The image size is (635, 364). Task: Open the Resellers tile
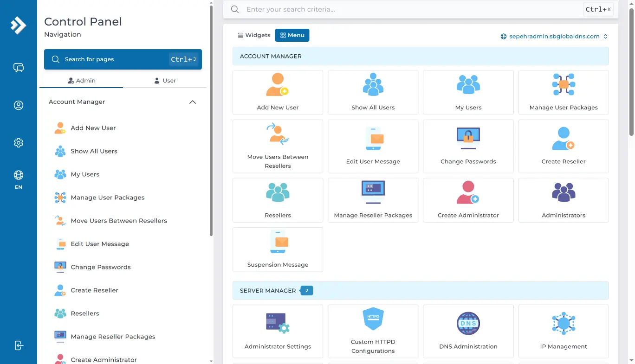(x=278, y=200)
